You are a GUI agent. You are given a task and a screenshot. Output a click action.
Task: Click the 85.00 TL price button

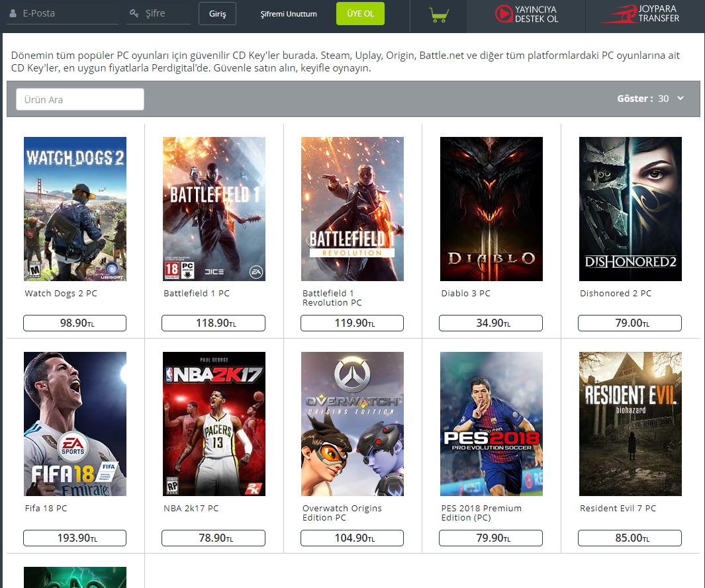tap(630, 538)
